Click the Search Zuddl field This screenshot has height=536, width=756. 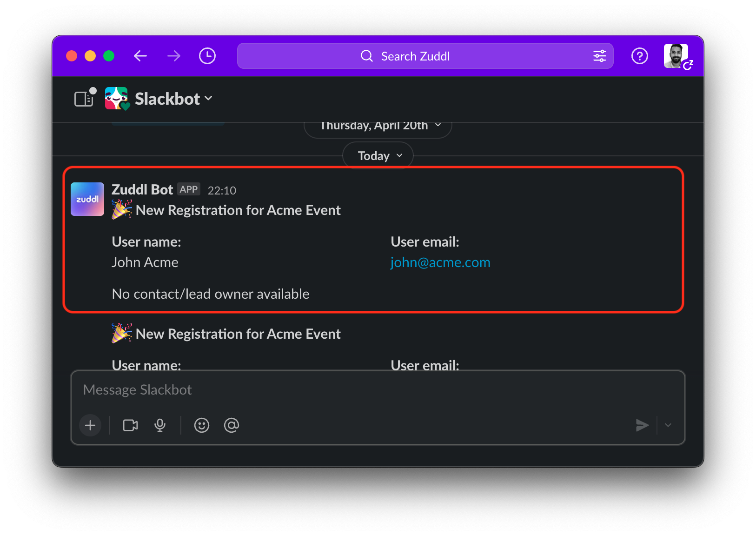[415, 56]
